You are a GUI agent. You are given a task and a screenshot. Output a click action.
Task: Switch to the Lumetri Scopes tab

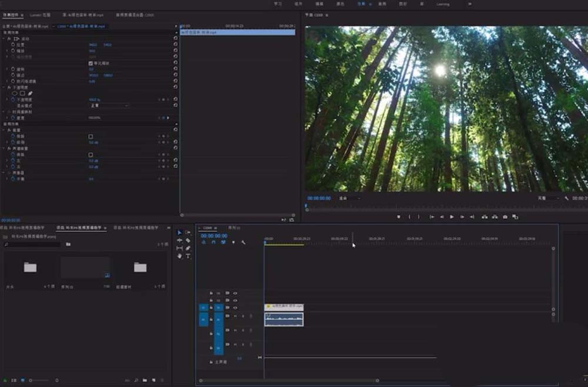coord(40,15)
